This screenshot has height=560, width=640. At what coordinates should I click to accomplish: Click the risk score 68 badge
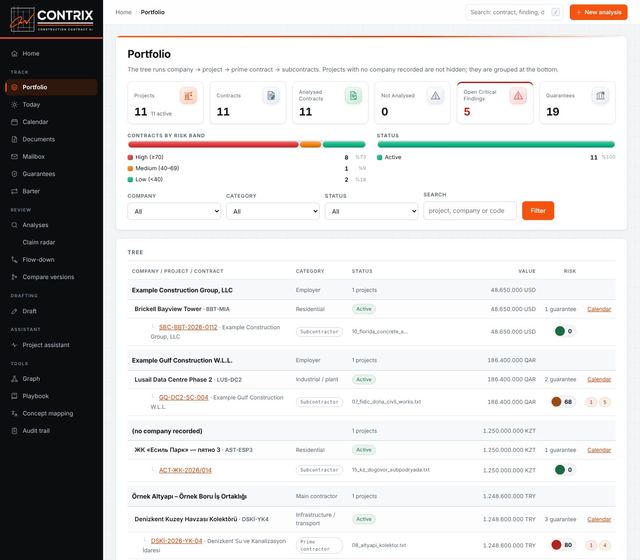point(563,402)
